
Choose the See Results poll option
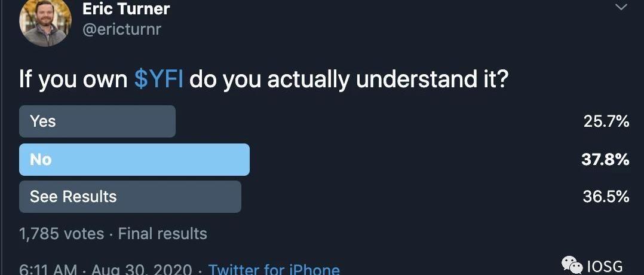[x=130, y=197]
